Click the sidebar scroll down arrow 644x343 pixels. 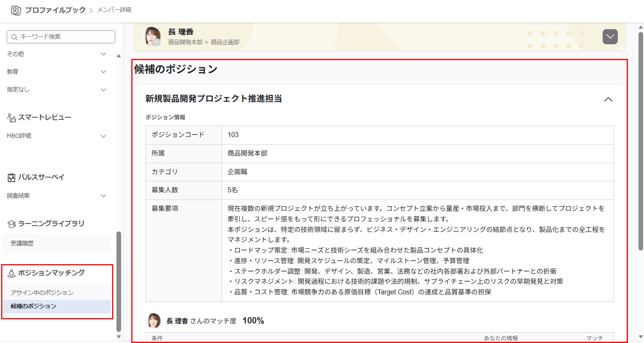tap(119, 337)
